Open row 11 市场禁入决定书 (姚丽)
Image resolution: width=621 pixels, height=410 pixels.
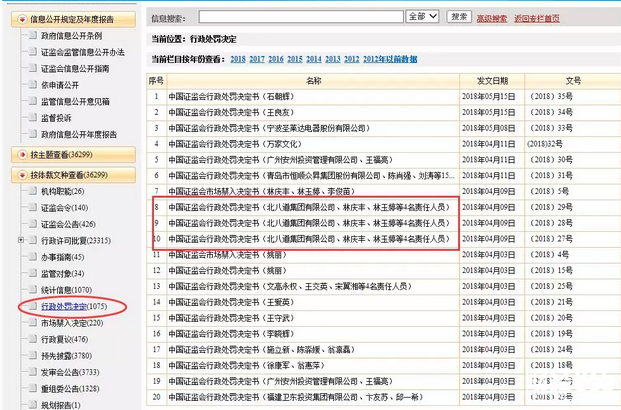click(228, 255)
